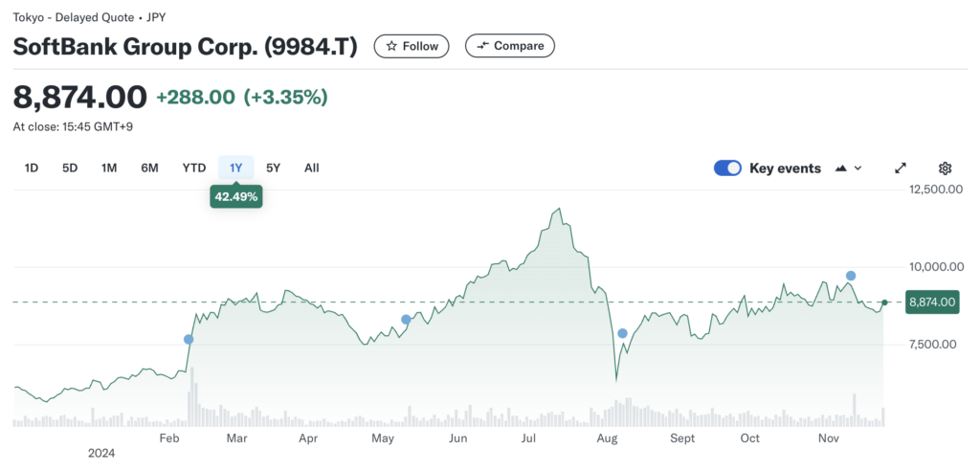Switch to the 5Y time range

[x=274, y=168]
